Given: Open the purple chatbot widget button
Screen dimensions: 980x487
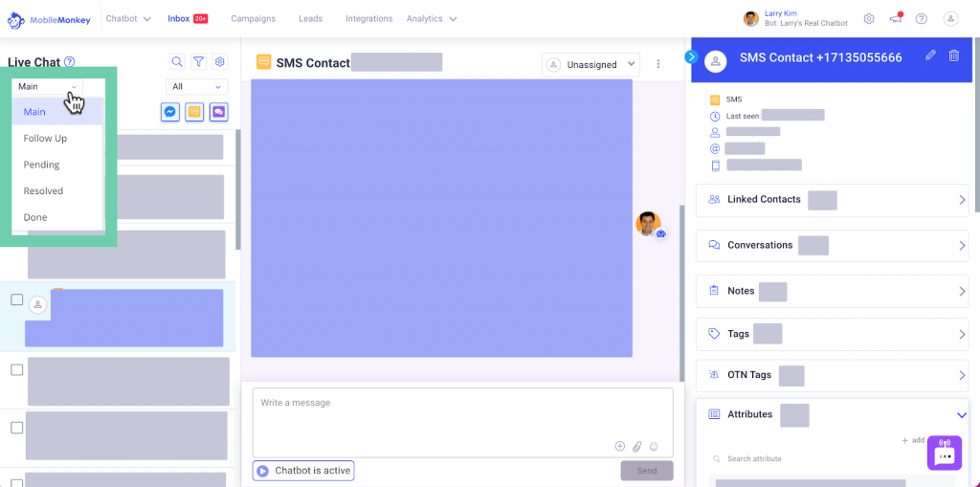Looking at the screenshot, I should pos(945,454).
